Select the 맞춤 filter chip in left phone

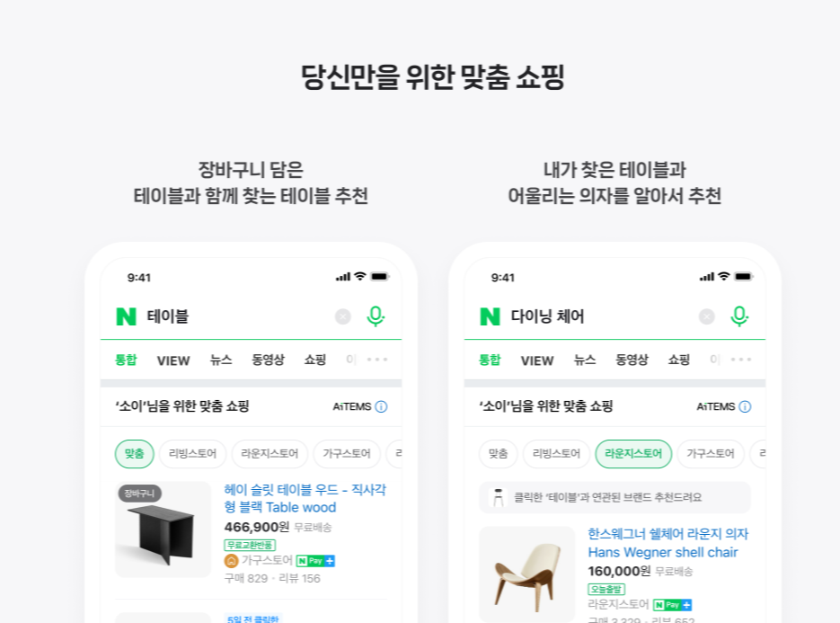tap(135, 454)
